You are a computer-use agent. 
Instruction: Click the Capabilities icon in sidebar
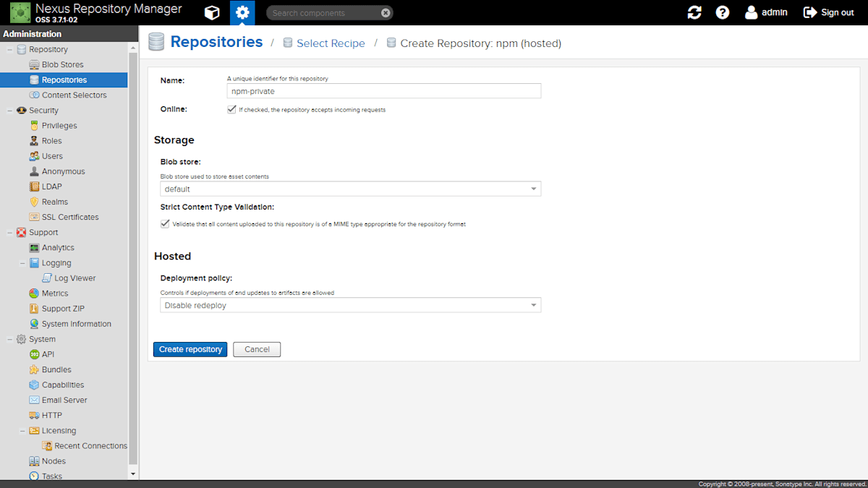pos(34,385)
